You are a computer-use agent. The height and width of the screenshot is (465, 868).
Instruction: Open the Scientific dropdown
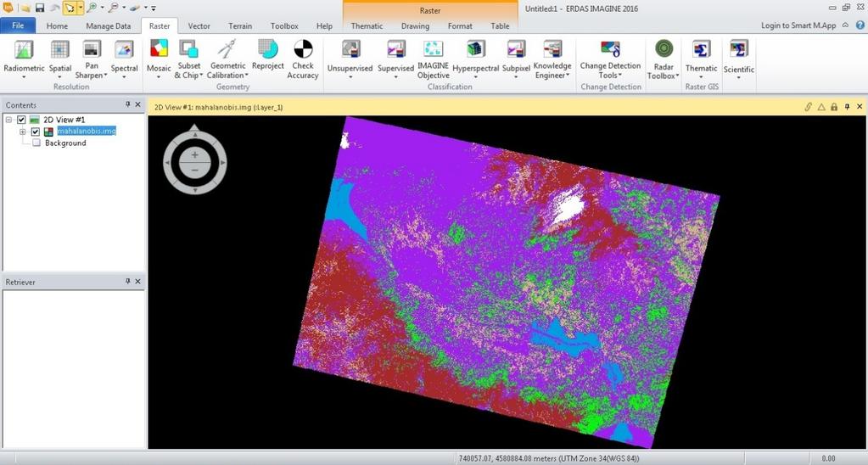click(x=738, y=77)
